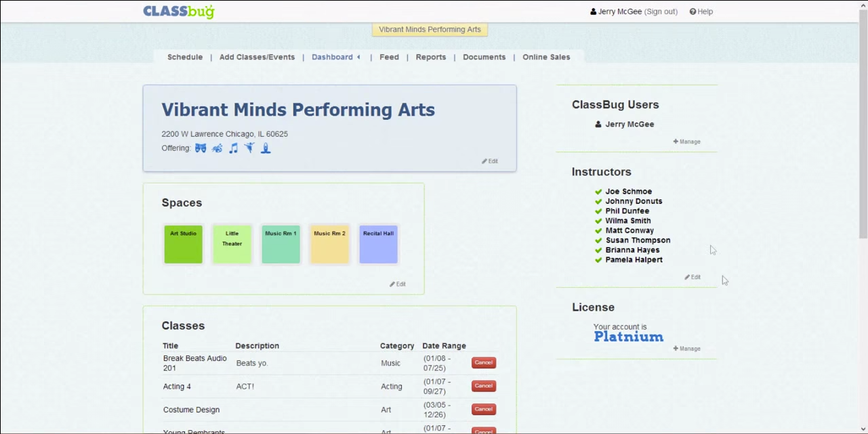Switch to the Documents tab

click(x=484, y=57)
